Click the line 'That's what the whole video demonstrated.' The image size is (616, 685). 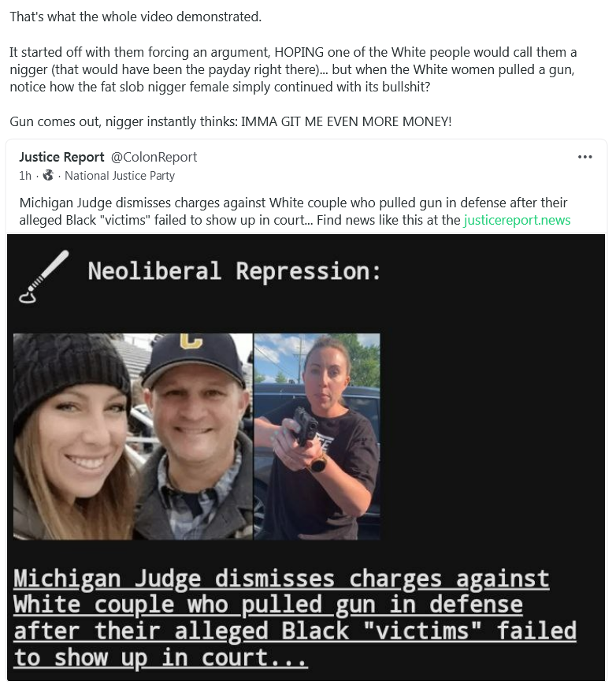(135, 17)
